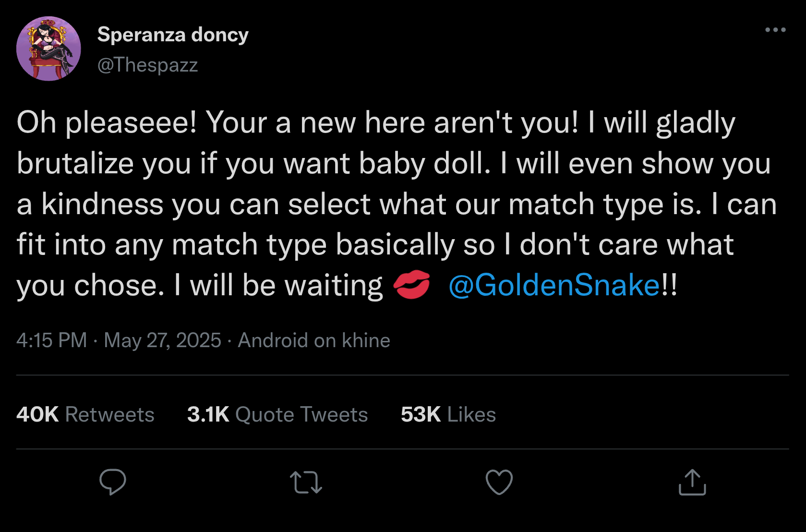Like the tweet with the heart icon

pyautogui.click(x=499, y=482)
